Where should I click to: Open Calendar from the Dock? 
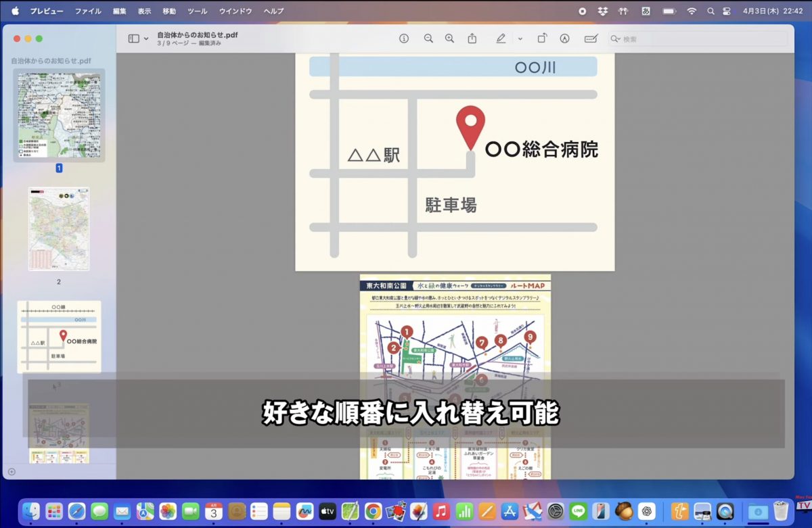tap(214, 511)
